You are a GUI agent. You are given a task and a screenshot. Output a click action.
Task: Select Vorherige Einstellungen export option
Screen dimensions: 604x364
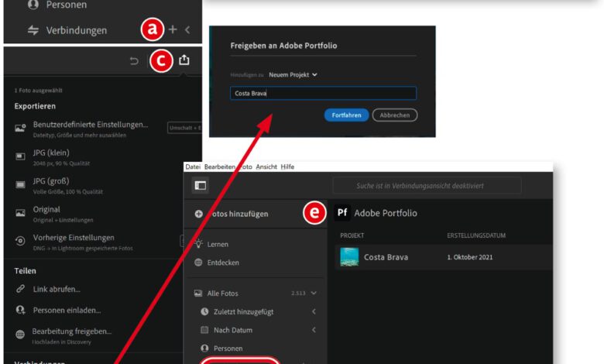tap(74, 238)
